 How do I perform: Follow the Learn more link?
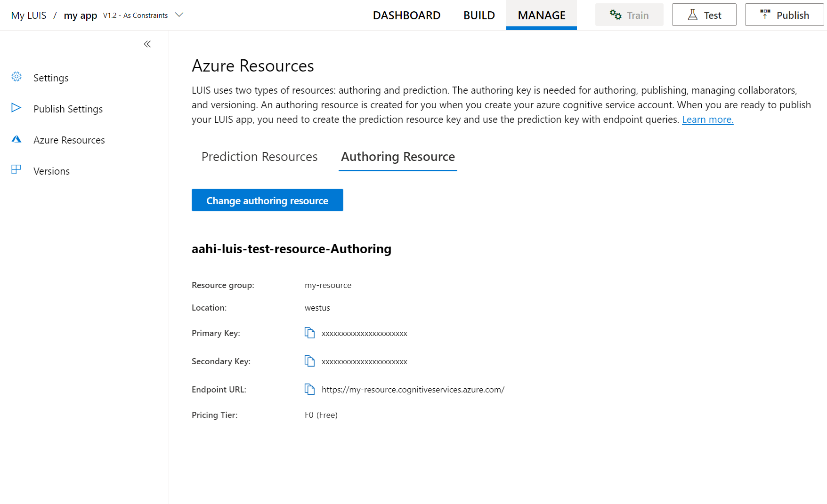coord(707,120)
